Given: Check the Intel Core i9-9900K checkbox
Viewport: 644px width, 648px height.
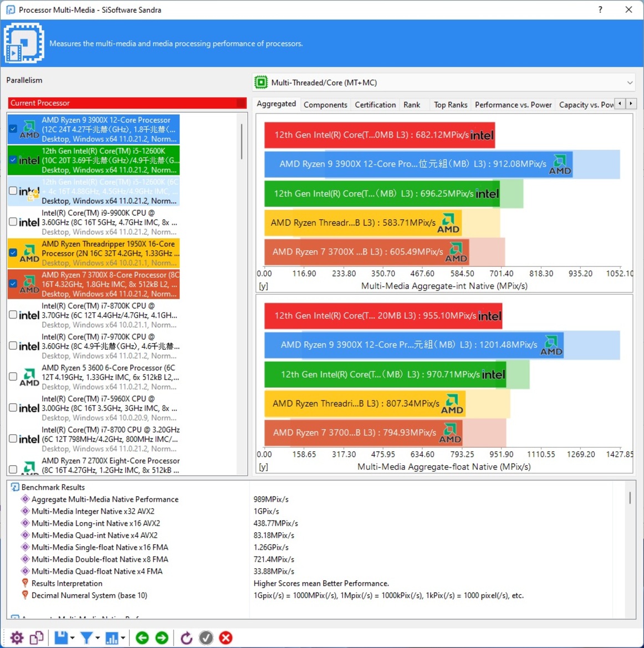Looking at the screenshot, I should 13,222.
